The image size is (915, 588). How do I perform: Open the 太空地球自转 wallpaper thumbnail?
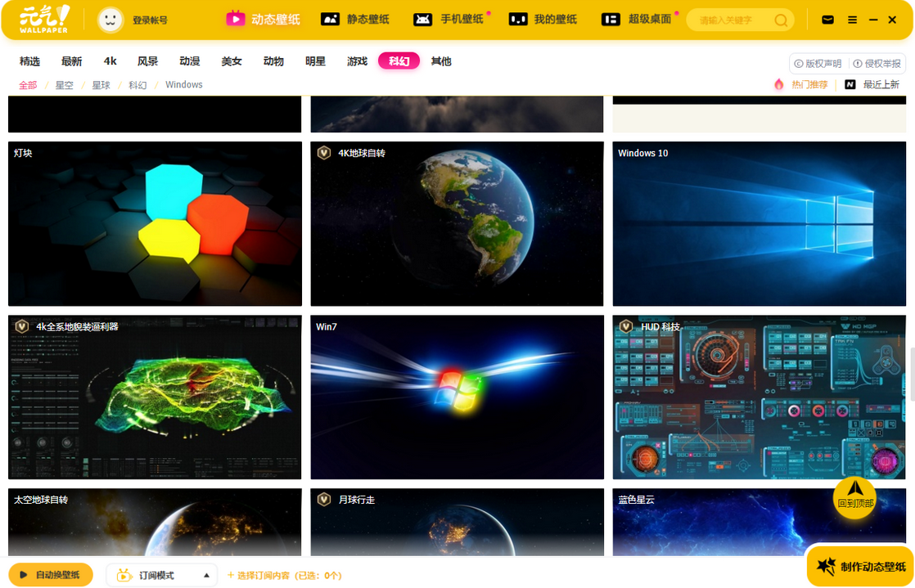(x=155, y=522)
